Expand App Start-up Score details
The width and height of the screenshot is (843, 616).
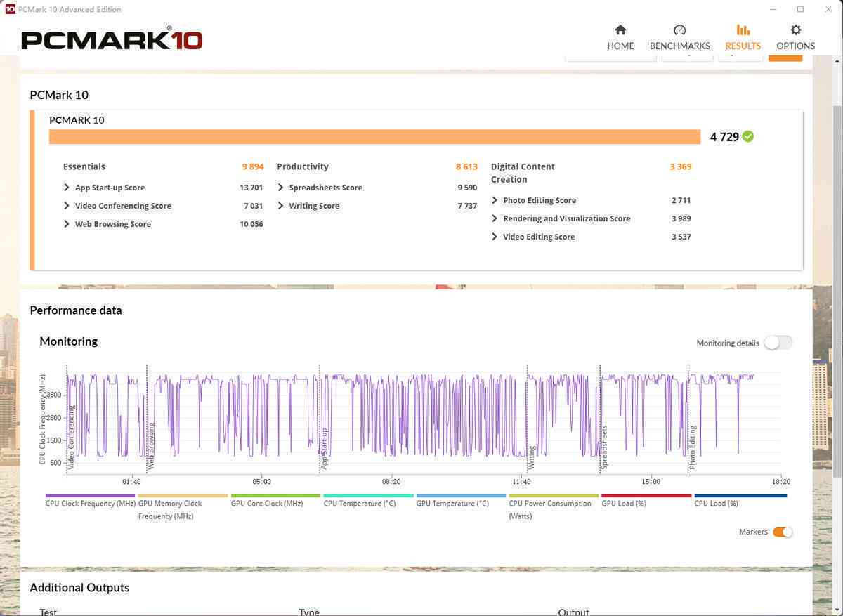[x=67, y=188]
